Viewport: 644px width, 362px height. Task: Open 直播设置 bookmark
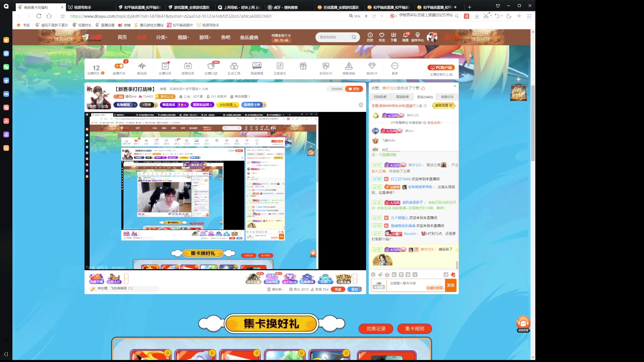(x=105, y=25)
